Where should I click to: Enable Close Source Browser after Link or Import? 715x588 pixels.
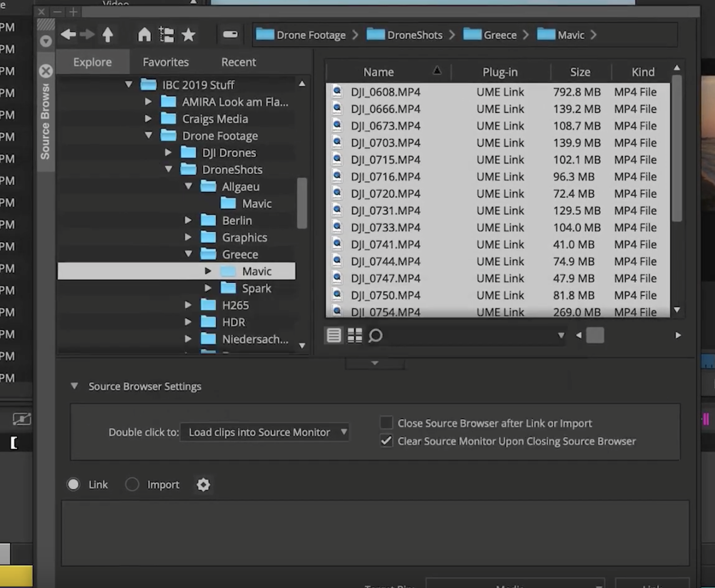tap(386, 423)
